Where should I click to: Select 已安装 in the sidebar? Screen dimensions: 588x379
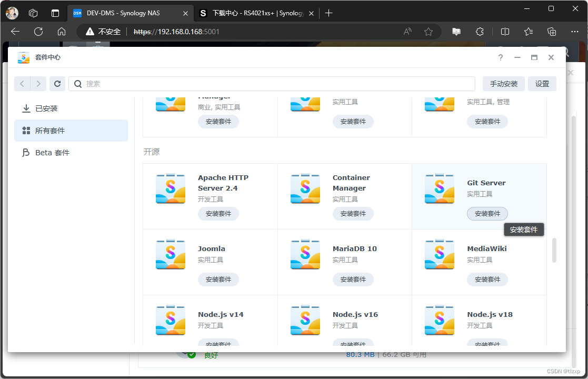click(71, 108)
